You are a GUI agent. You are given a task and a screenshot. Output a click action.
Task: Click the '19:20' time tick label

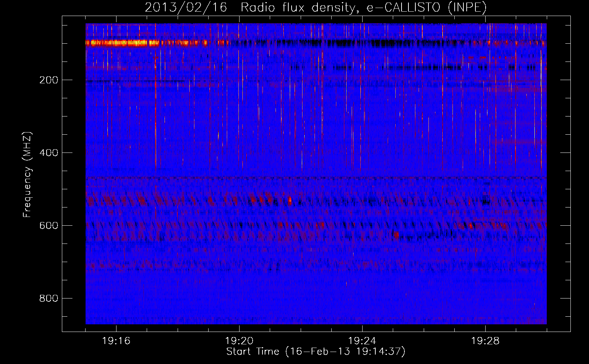point(239,341)
